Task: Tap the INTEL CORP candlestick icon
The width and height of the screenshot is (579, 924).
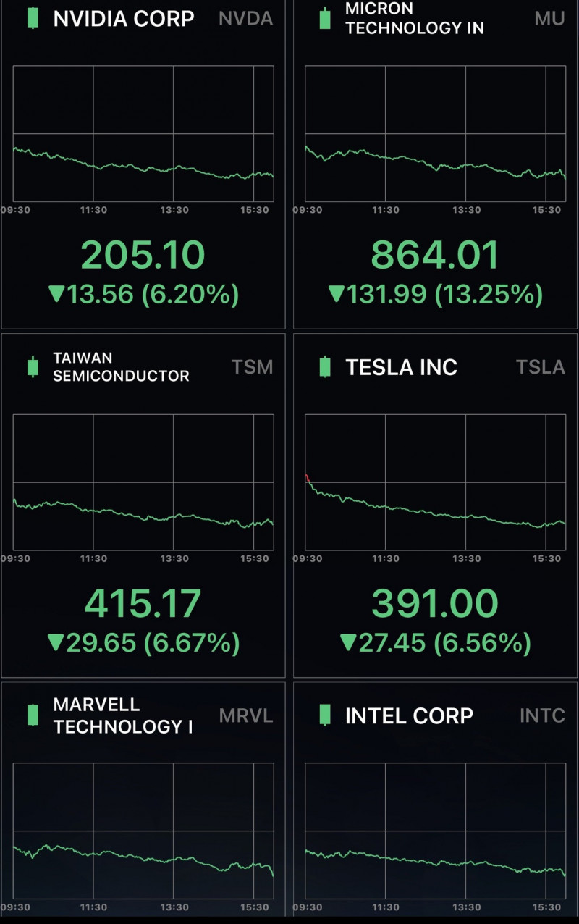Action: pyautogui.click(x=325, y=715)
